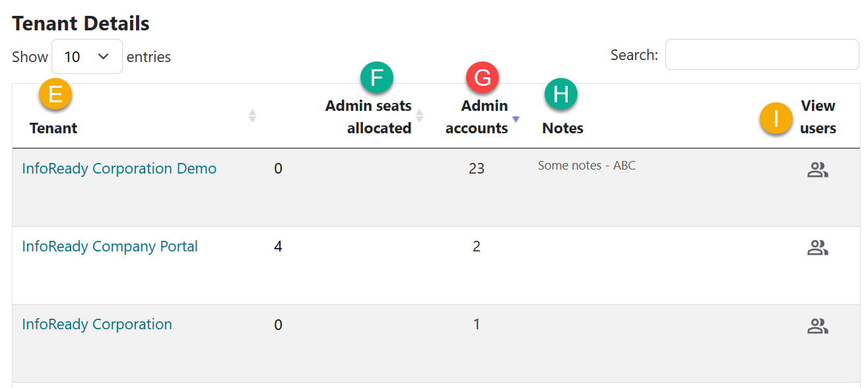Open the Show entries dropdown
Viewport: 868px width, 388px height.
click(87, 57)
